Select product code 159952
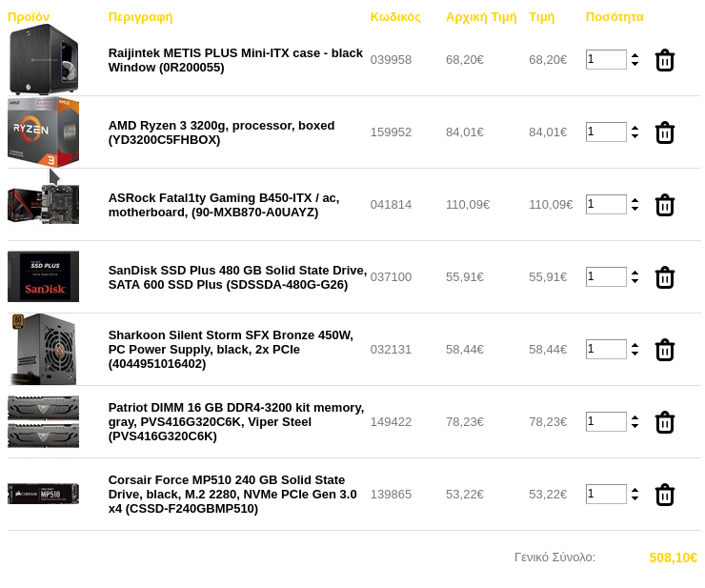705x588 pixels. (x=391, y=132)
